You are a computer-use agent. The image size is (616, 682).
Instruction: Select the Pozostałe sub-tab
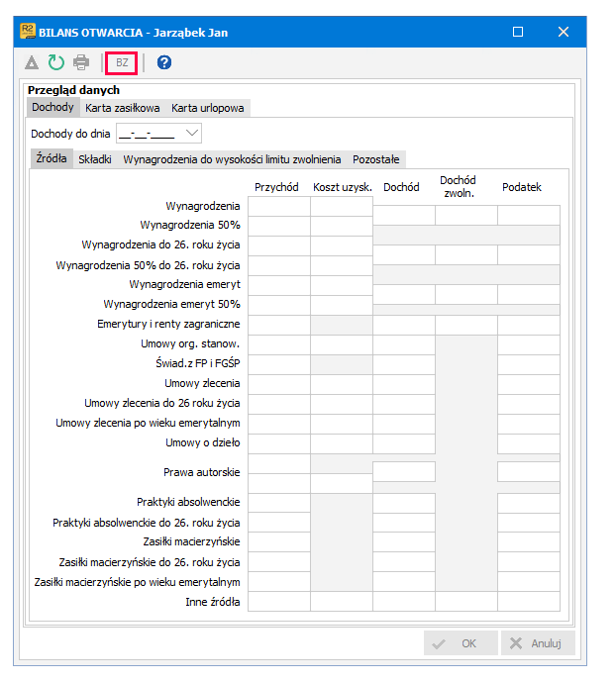(376, 159)
